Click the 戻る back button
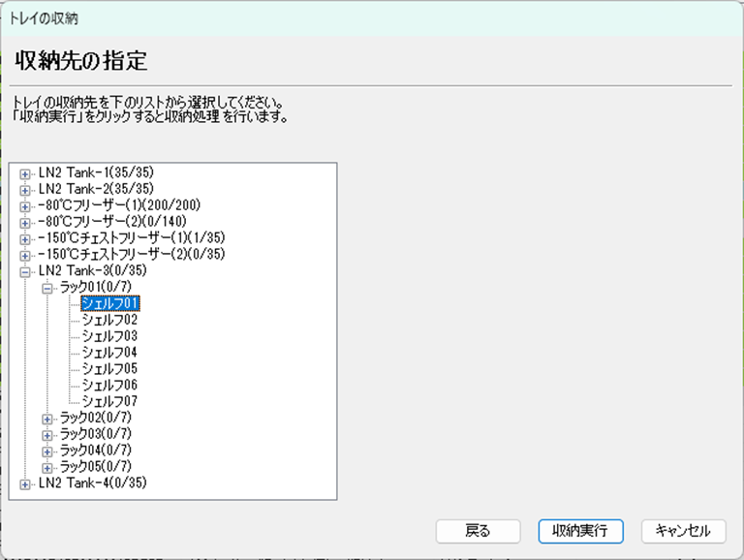 pyautogui.click(x=478, y=531)
